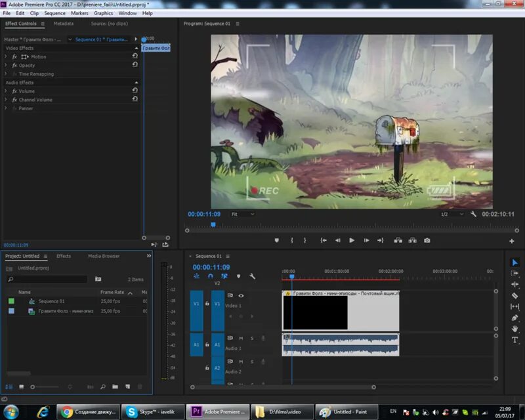Click the Lift button
Screen dimensions: 525x420
[x=398, y=240]
